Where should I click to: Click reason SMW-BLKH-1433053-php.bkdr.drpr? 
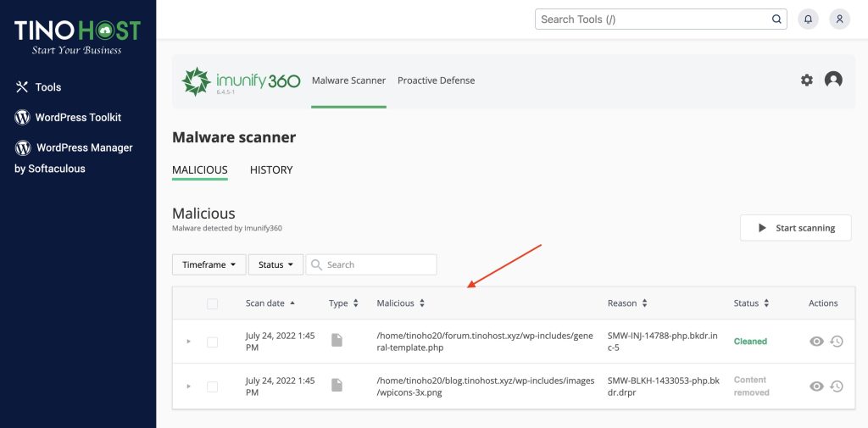click(663, 386)
